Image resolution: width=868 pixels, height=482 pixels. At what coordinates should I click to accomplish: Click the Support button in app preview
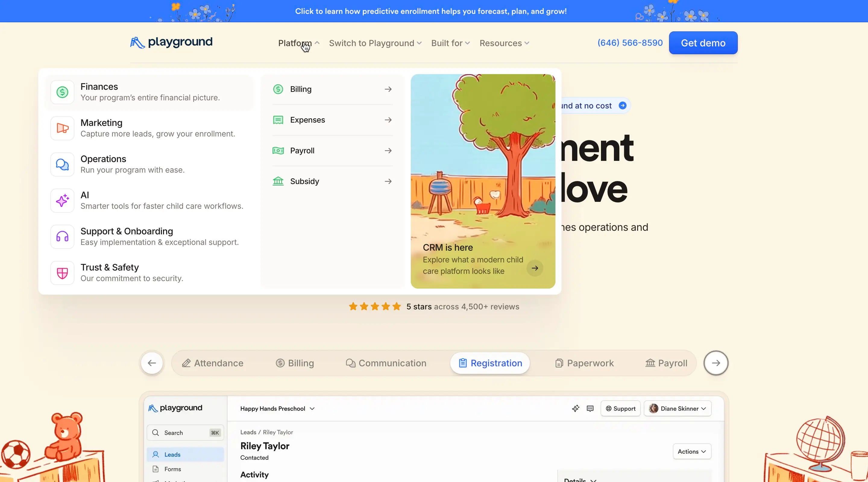(x=620, y=408)
